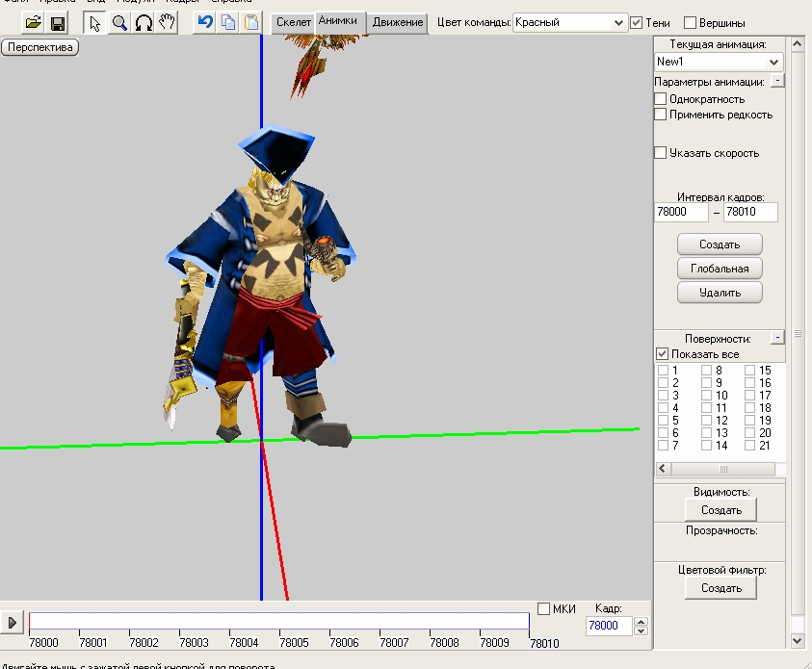Click the copy icon in toolbar

[228, 22]
